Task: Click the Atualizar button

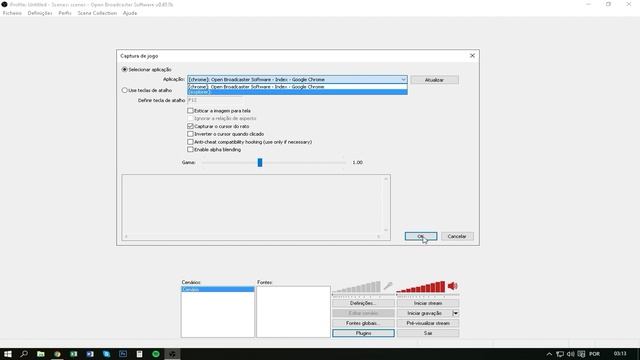Action: coord(434,80)
